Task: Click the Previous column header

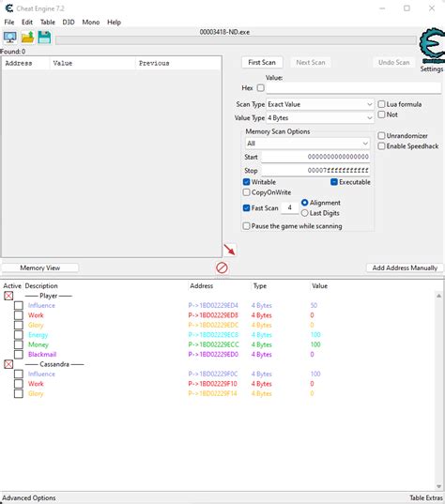Action: point(178,63)
